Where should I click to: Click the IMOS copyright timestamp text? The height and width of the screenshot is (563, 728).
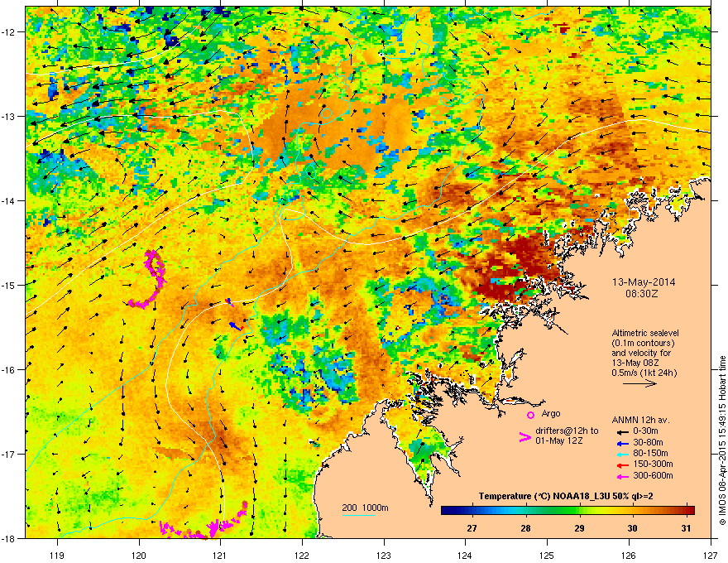[x=722, y=440]
